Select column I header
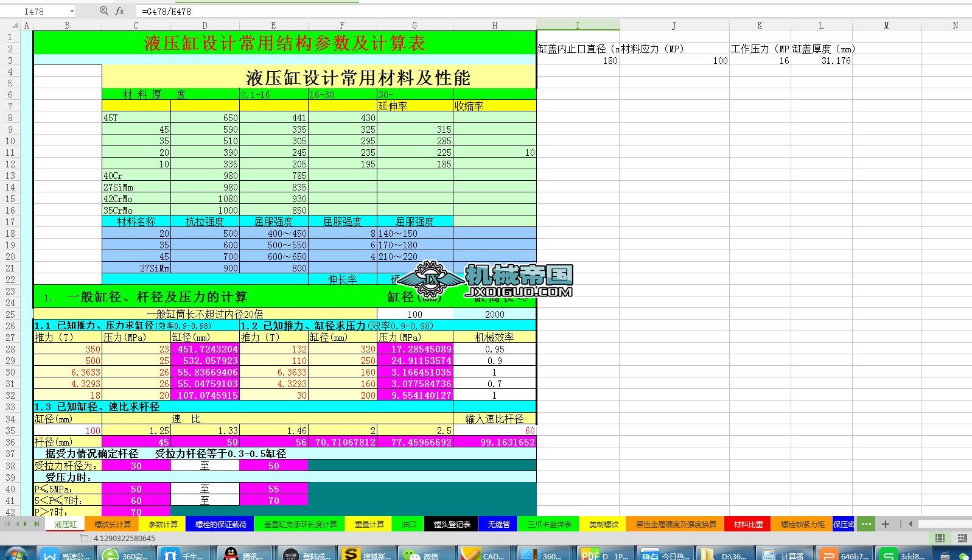Viewport: 972px width, 560px height. [578, 25]
